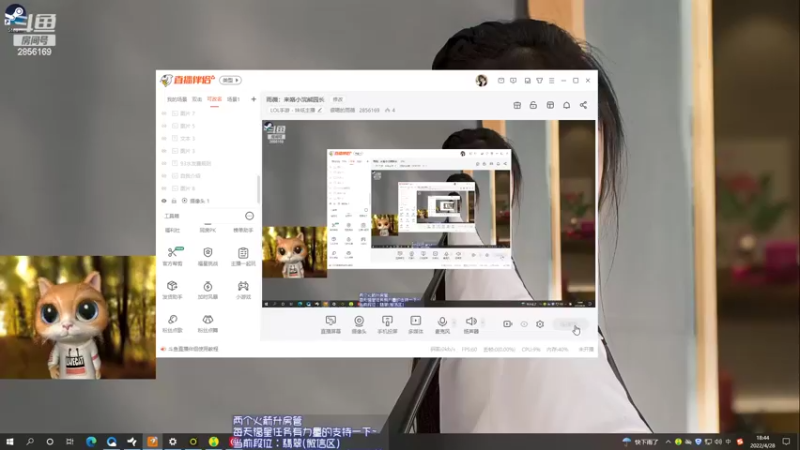Screen dimensions: 800x450
Task: Open the 官方帮剪 scissors tool
Action: click(172, 256)
